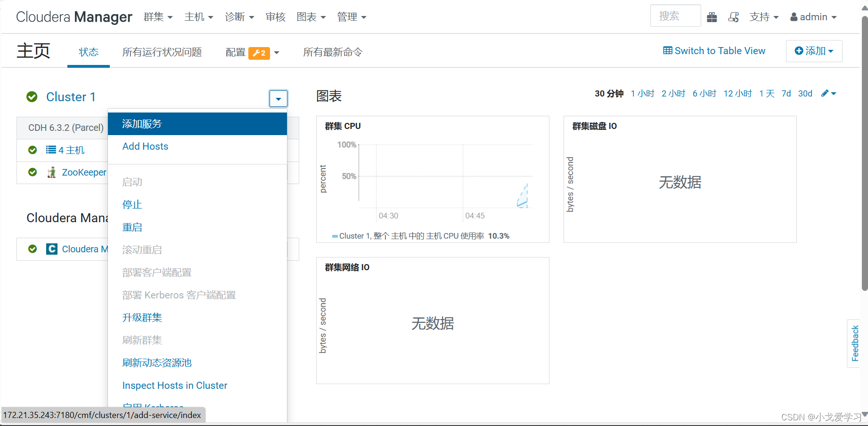Image resolution: width=868 pixels, height=426 pixels.
Task: Open the 主机 menu in top navigation
Action: point(199,17)
